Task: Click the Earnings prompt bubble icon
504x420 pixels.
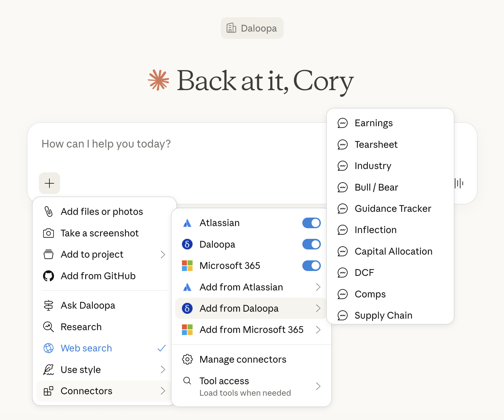Action: click(x=343, y=123)
